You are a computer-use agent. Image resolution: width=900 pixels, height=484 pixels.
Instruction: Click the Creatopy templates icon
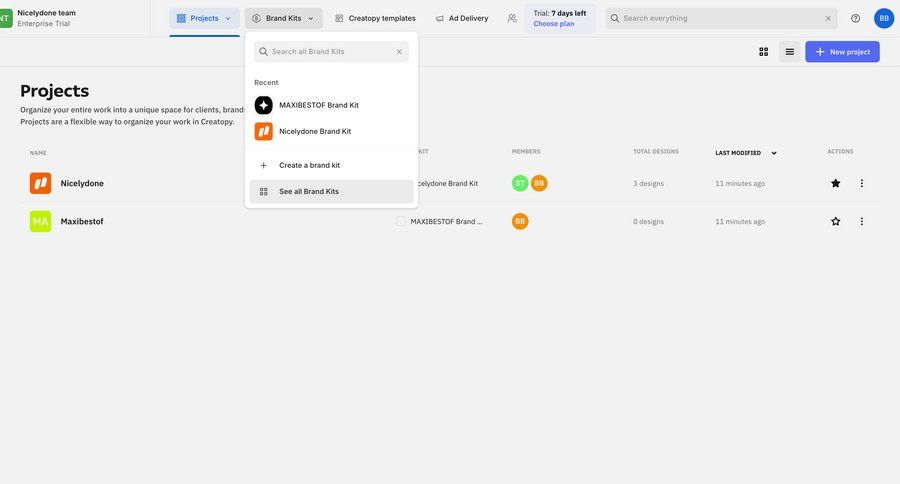click(x=339, y=18)
